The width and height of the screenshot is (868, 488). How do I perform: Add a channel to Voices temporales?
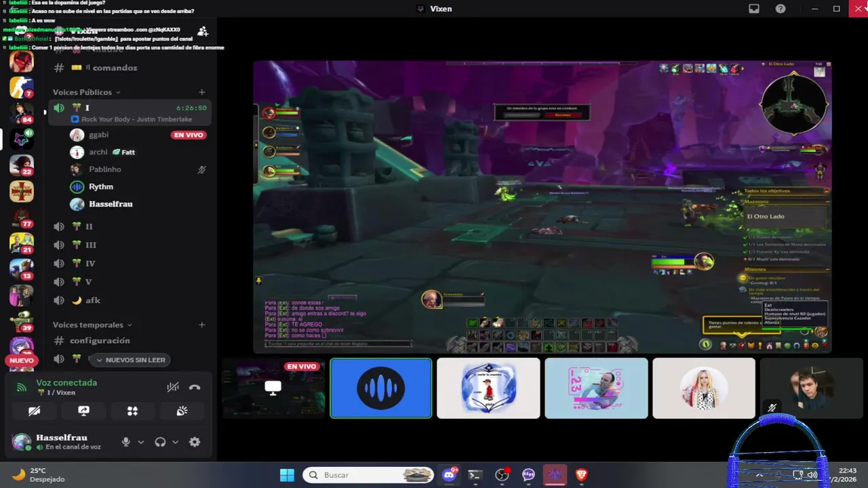(201, 325)
